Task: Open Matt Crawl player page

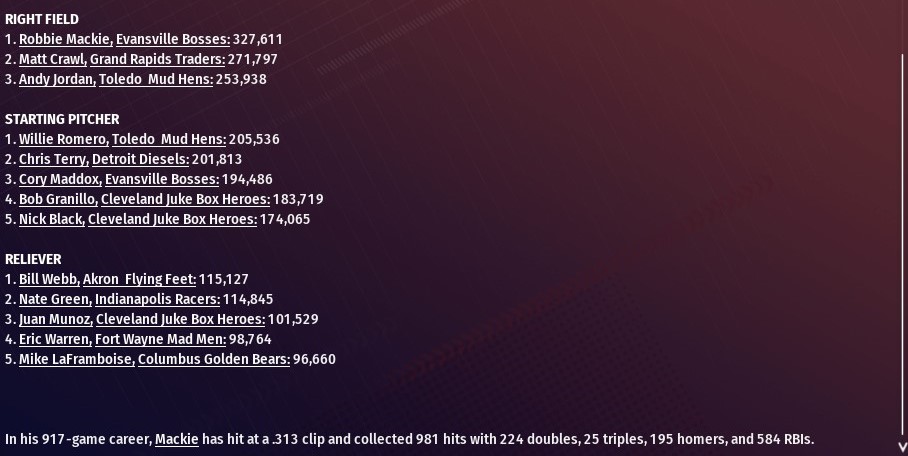Action: [53, 59]
